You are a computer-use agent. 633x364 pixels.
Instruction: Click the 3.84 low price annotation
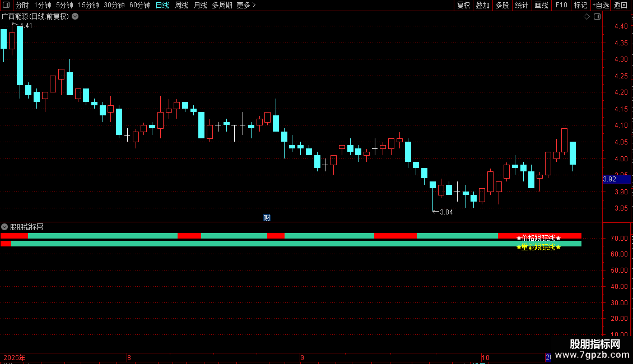(446, 212)
